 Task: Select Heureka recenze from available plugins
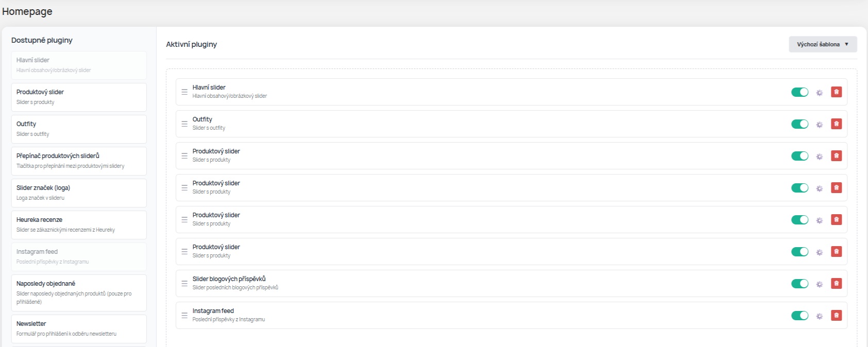pyautogui.click(x=79, y=224)
